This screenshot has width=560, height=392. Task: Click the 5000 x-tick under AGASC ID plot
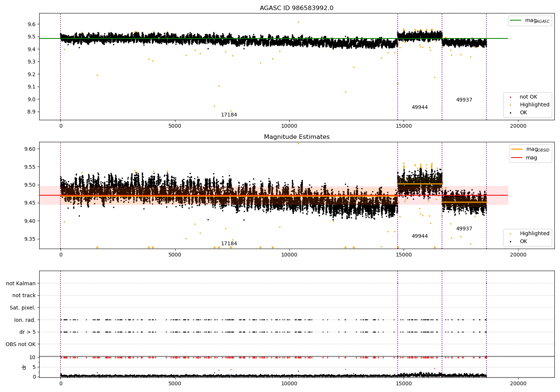click(175, 126)
